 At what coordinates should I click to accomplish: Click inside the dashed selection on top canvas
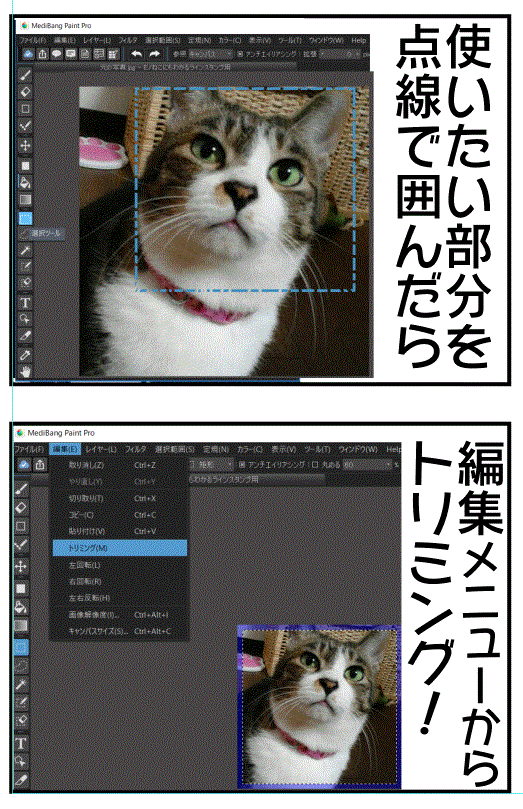[246, 189]
